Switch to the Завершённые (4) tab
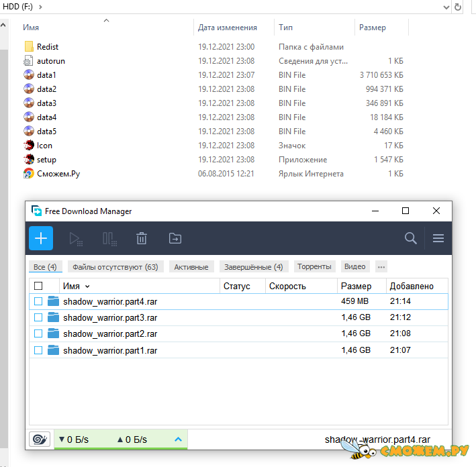 254,267
